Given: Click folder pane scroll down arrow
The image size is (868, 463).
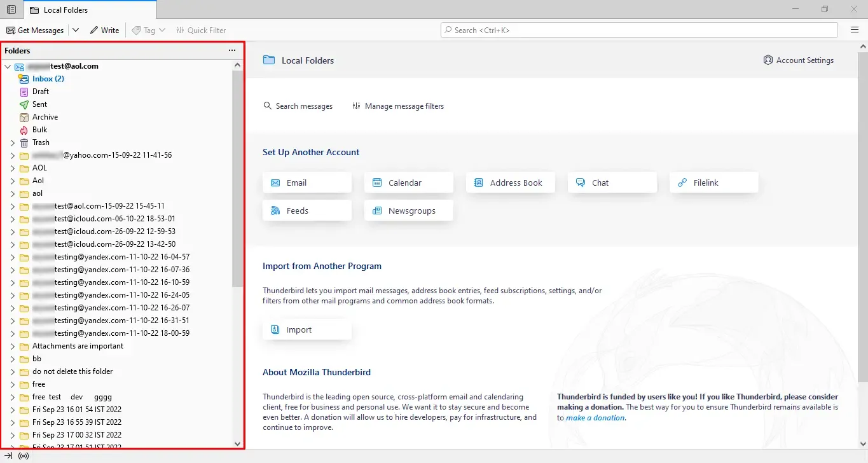Looking at the screenshot, I should [x=238, y=444].
